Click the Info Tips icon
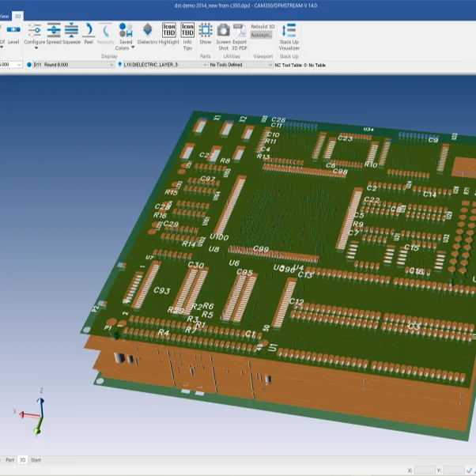476x476 pixels. 187,30
